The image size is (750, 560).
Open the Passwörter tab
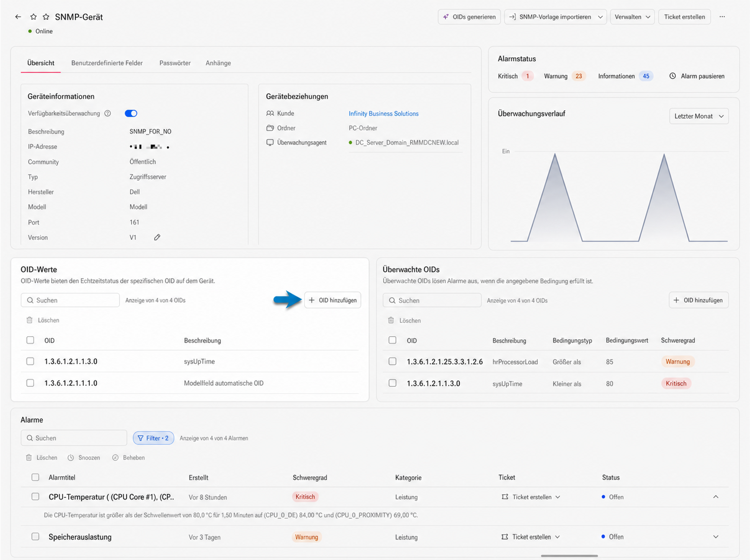pos(175,63)
